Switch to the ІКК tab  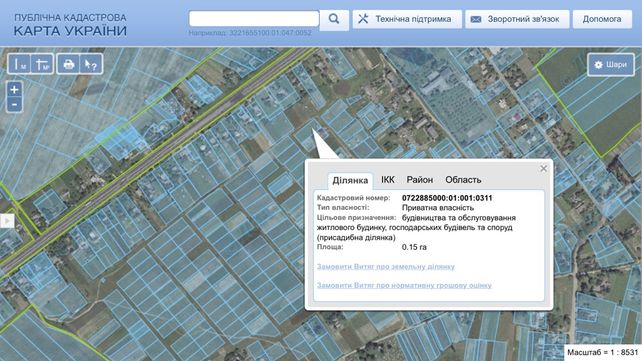click(x=388, y=180)
